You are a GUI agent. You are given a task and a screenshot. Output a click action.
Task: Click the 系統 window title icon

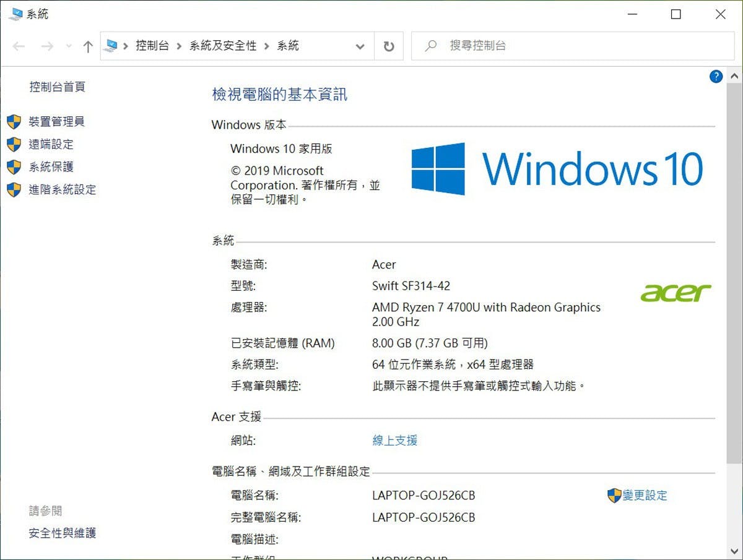click(x=15, y=14)
